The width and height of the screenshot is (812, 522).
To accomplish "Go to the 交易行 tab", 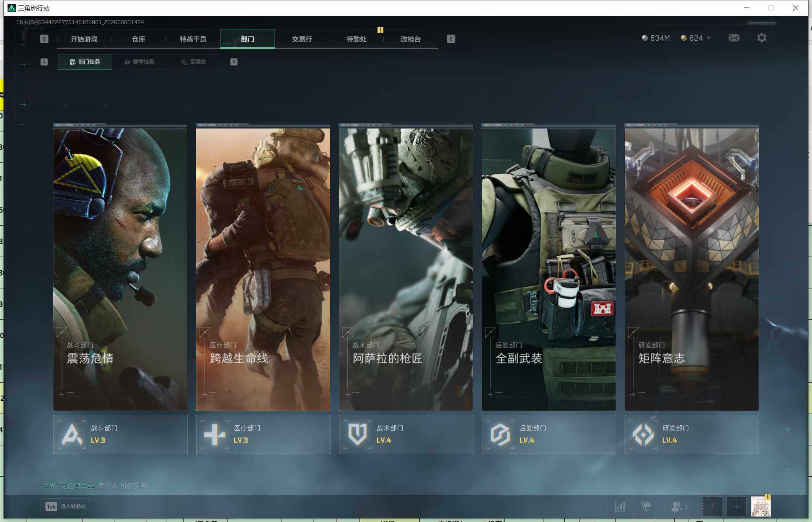I will point(302,39).
